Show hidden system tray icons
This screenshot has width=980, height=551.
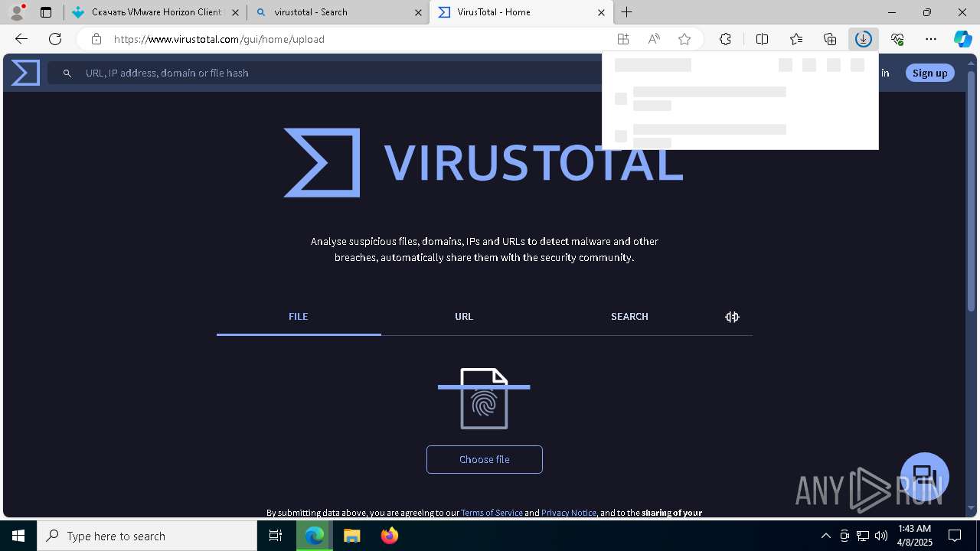pyautogui.click(x=825, y=536)
